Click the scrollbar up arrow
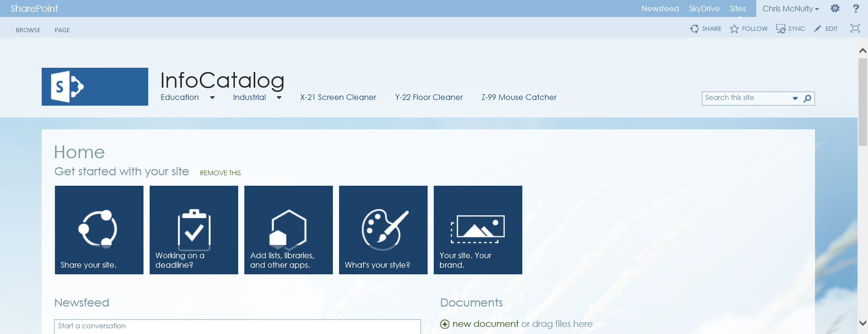This screenshot has height=334, width=868. tap(863, 50)
